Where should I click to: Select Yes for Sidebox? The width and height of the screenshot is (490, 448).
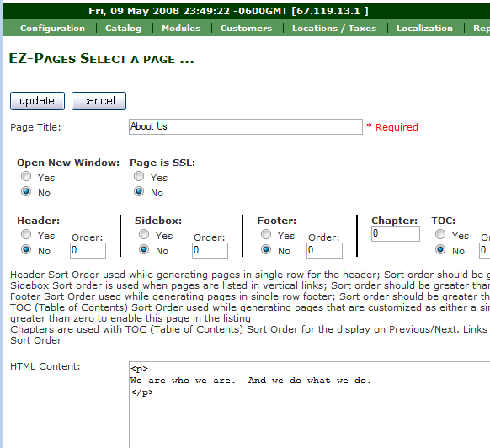click(x=144, y=234)
